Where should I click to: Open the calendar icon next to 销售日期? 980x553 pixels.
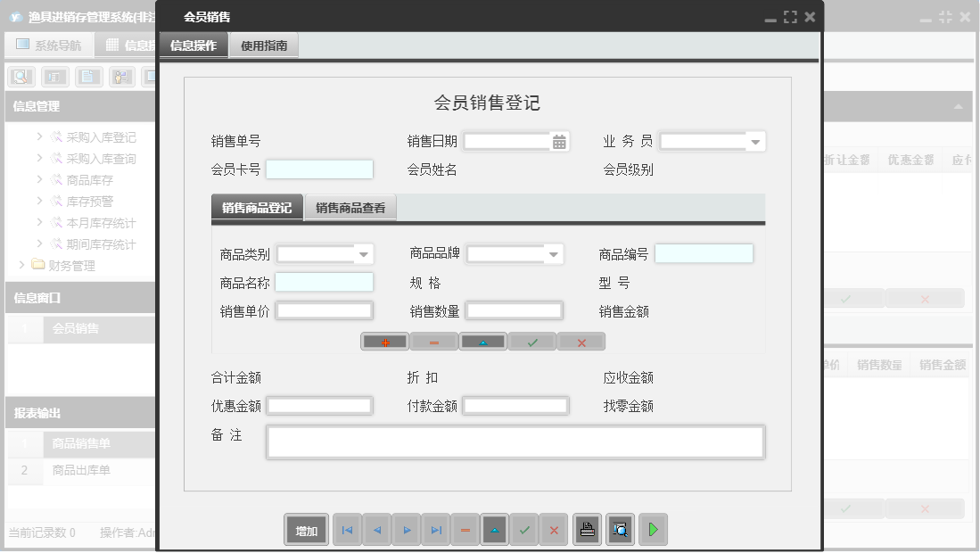[557, 140]
